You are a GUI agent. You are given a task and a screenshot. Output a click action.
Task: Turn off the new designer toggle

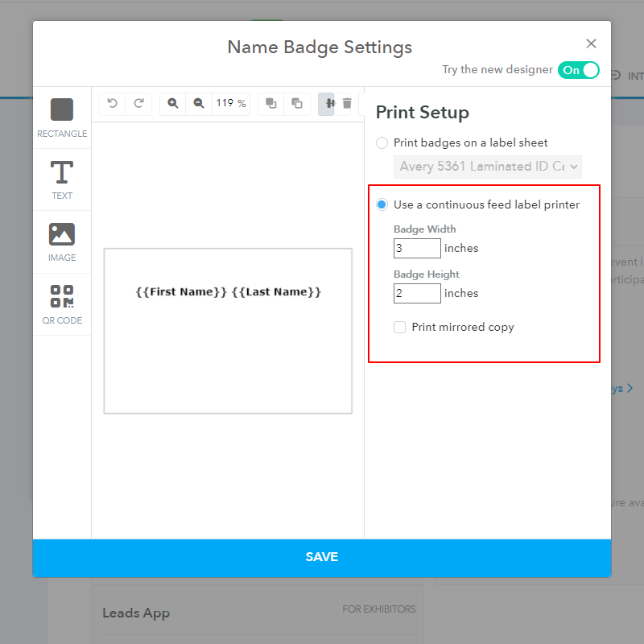pos(579,70)
